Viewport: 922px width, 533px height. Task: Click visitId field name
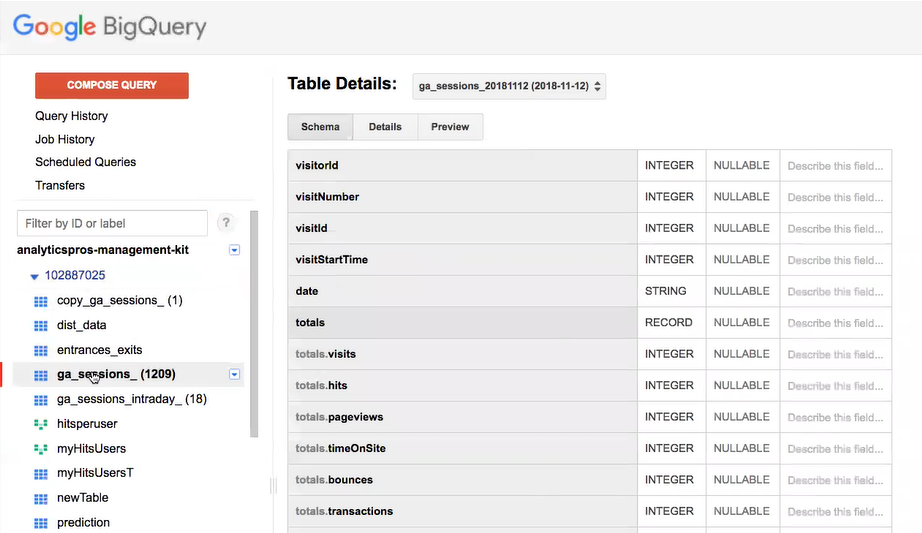coord(311,228)
